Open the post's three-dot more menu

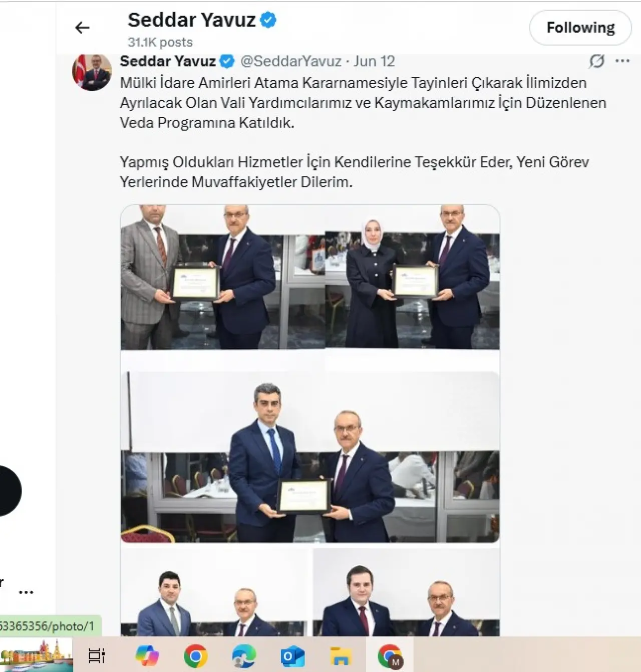(622, 61)
